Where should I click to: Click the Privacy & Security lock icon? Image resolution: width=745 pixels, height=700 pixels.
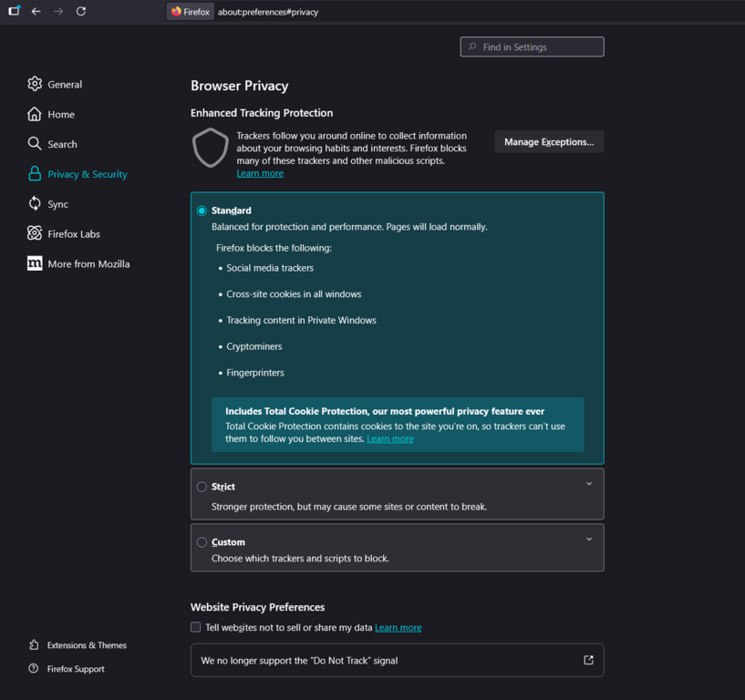(35, 174)
